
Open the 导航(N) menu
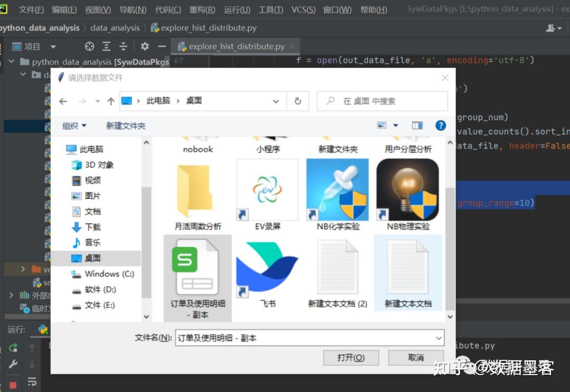133,10
